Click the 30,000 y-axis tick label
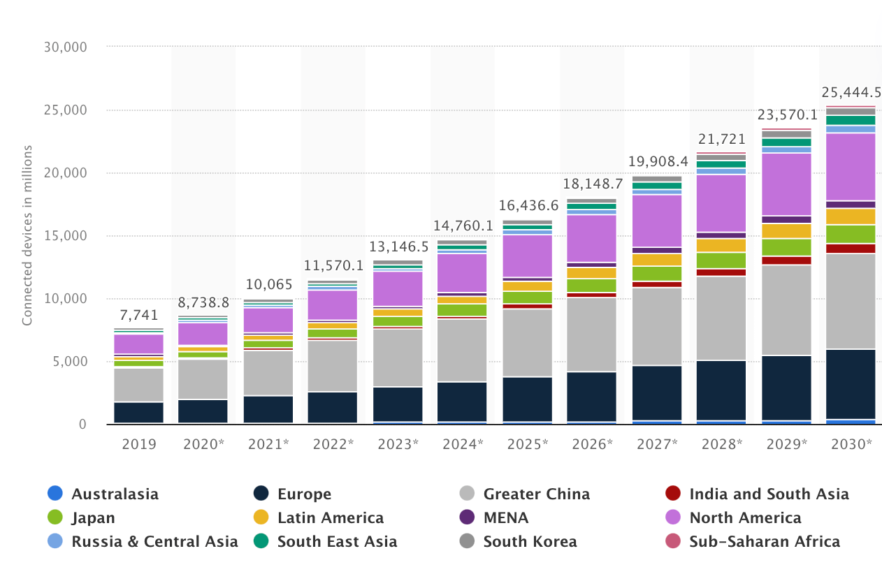Screen dimensions: 882x588 (64, 47)
